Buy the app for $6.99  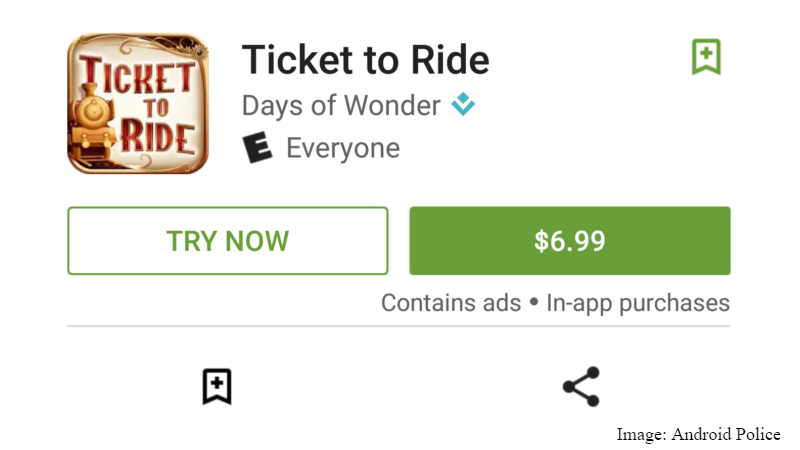click(569, 240)
